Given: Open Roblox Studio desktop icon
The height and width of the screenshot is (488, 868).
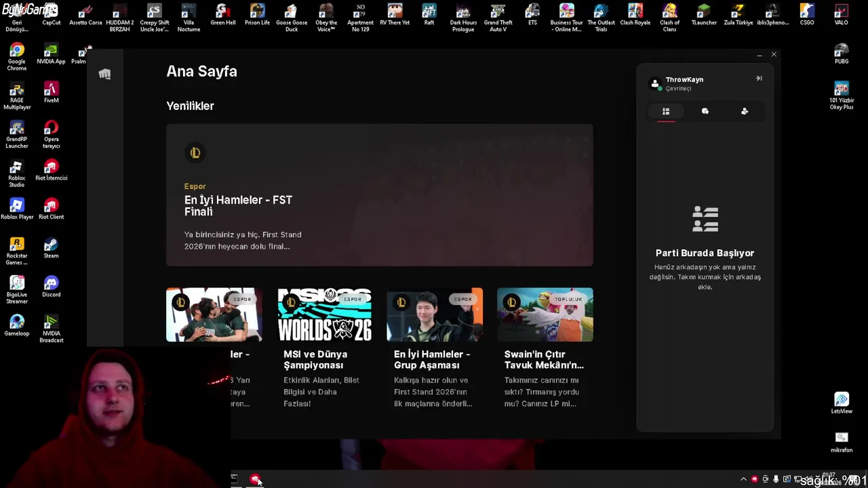Looking at the screenshot, I should 17,173.
